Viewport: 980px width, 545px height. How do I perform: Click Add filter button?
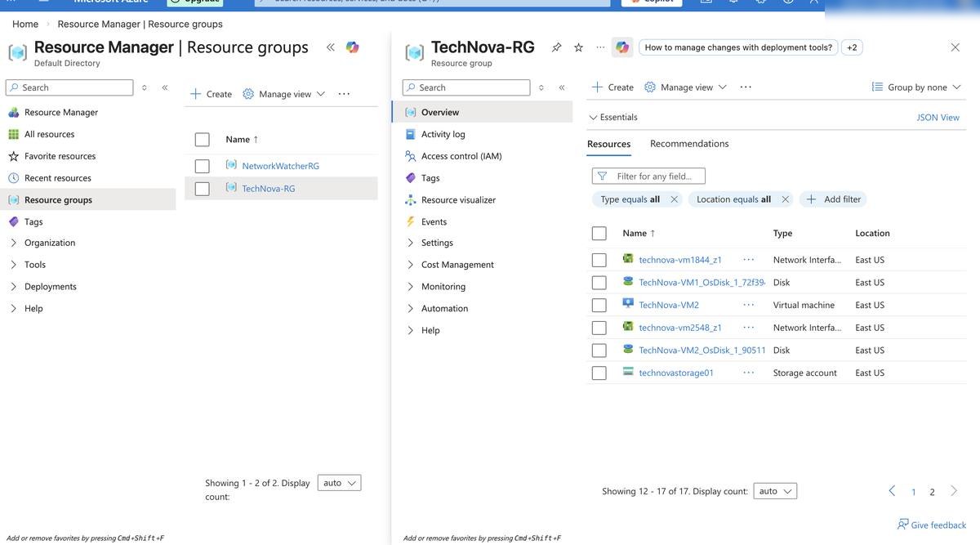pyautogui.click(x=833, y=199)
